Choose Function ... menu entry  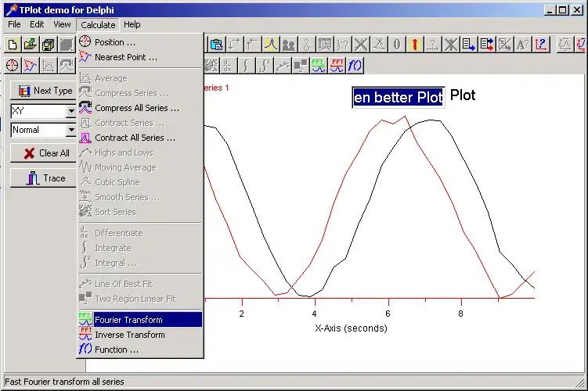click(140, 350)
